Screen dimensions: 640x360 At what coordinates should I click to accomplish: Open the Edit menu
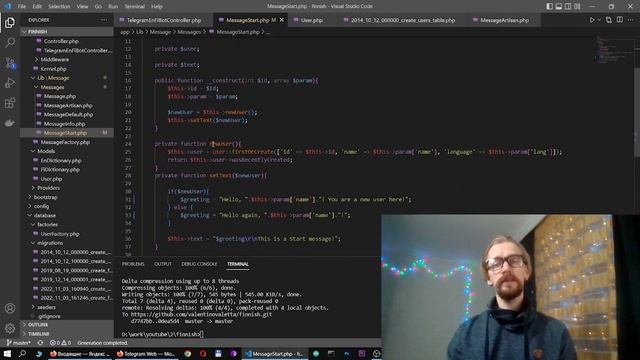[x=37, y=6]
